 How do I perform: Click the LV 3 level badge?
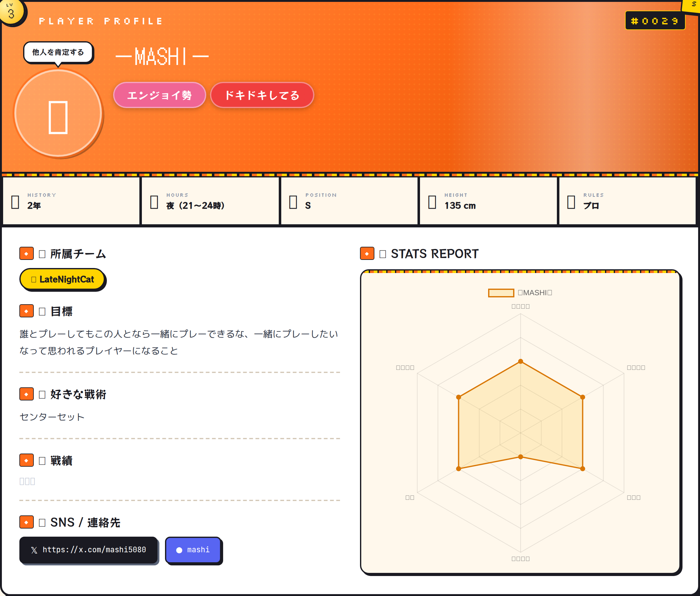coord(12,12)
